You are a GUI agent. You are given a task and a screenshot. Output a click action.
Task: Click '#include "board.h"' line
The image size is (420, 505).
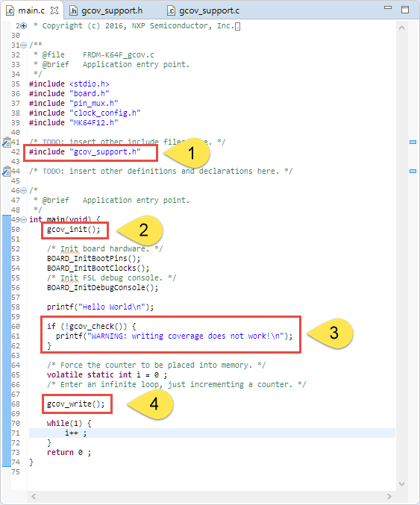click(69, 94)
